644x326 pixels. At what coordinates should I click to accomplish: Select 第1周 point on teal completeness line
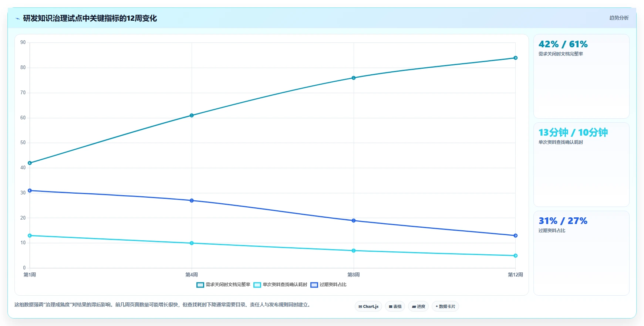pyautogui.click(x=30, y=163)
